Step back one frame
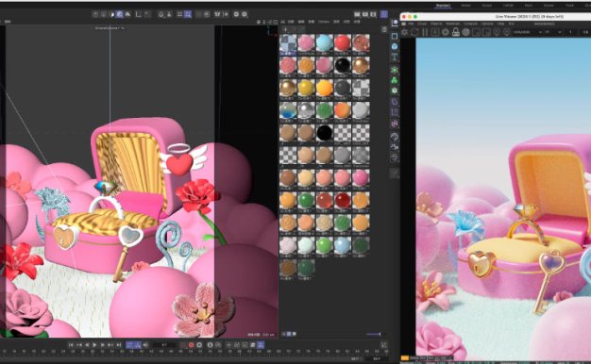 pos(87,345)
